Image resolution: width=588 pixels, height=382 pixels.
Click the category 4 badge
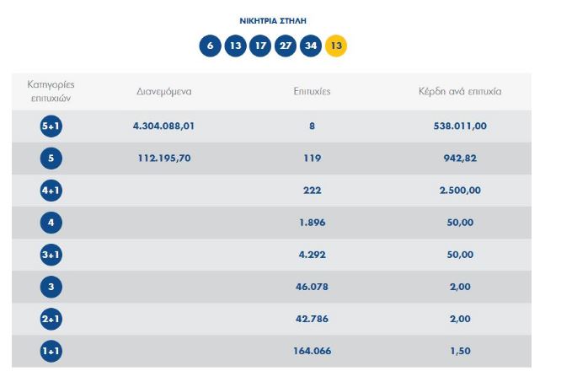tap(51, 223)
